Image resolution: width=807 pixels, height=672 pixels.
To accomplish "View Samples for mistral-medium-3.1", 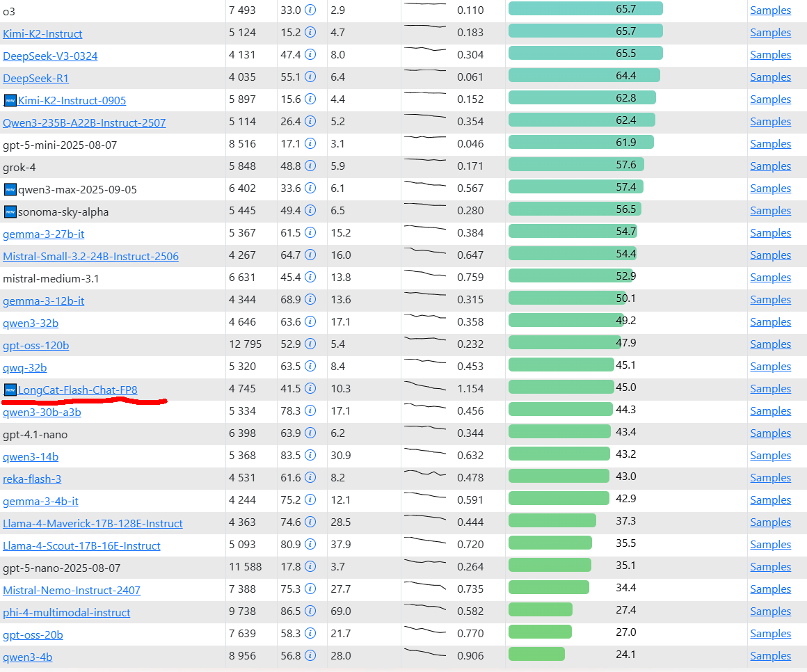I will tap(770, 278).
